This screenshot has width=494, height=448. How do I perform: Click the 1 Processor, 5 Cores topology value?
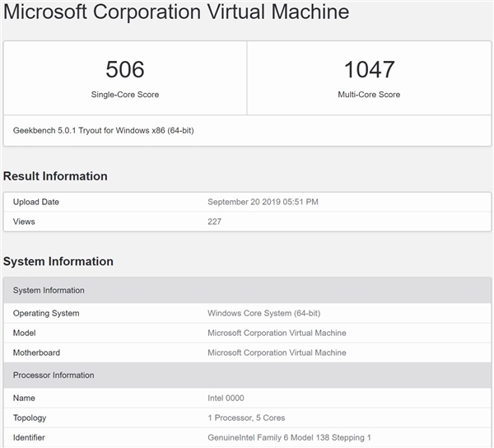[246, 418]
